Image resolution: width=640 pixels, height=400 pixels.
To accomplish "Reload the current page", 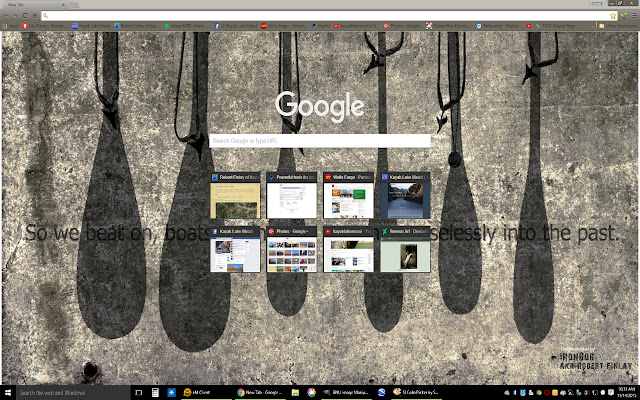I will click(25, 16).
